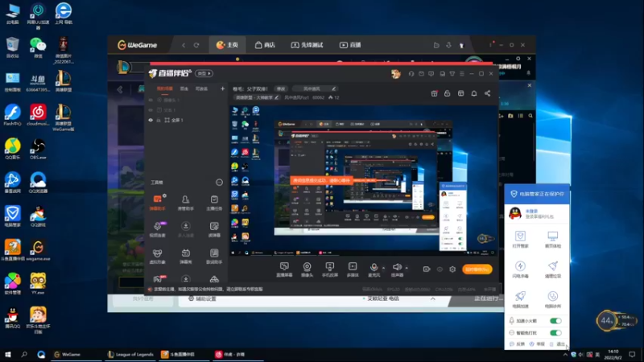Click Windows Start button
This screenshot has height=362, width=644.
point(7,354)
